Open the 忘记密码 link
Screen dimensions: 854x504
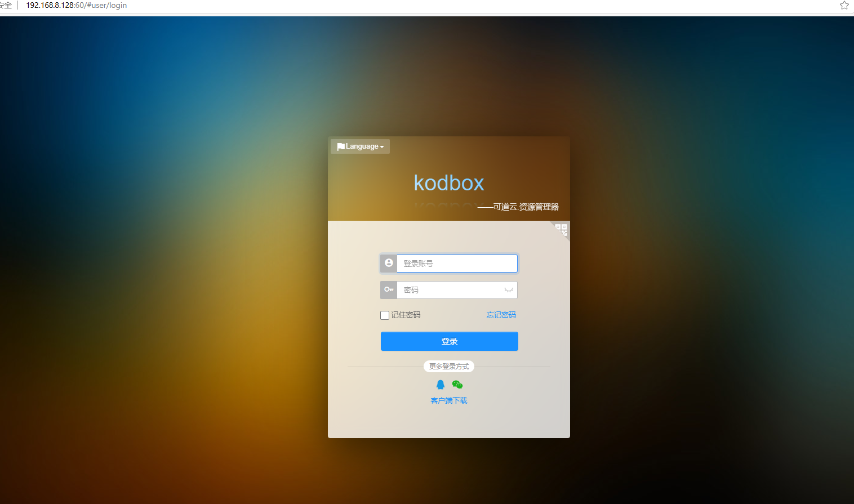pos(501,315)
